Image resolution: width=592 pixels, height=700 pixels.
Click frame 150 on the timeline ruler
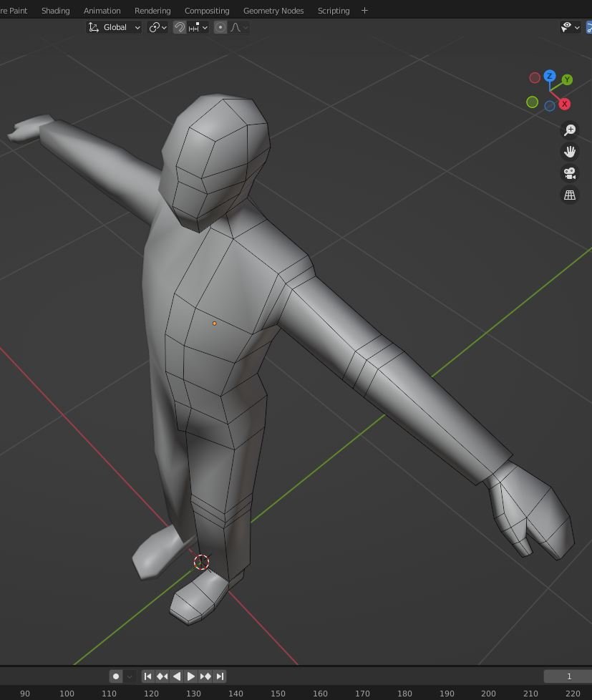pos(278,694)
